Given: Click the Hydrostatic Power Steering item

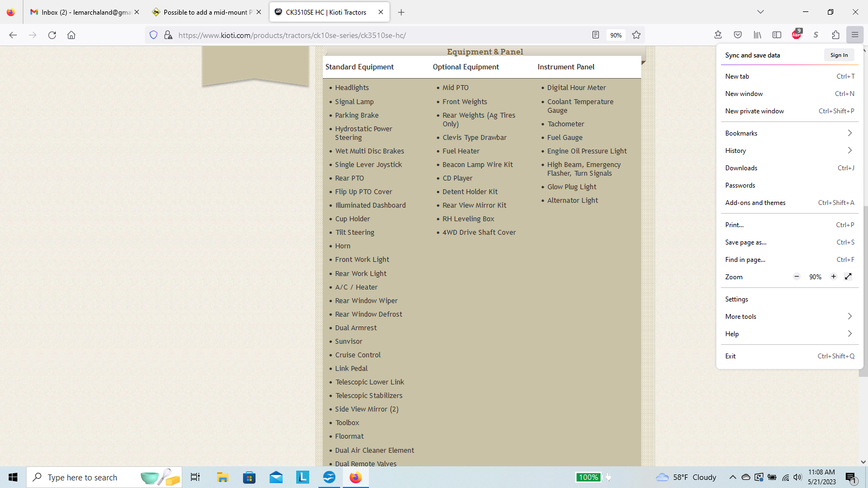Looking at the screenshot, I should [x=363, y=133].
